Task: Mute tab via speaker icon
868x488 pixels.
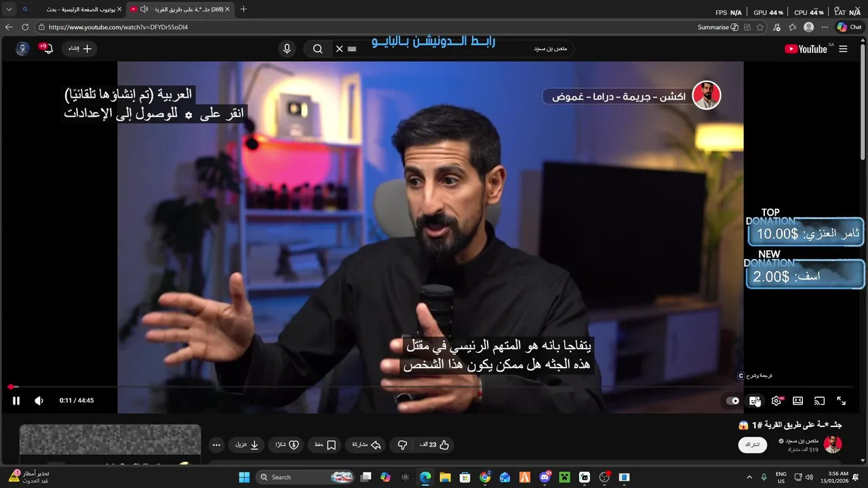Action: pos(144,9)
